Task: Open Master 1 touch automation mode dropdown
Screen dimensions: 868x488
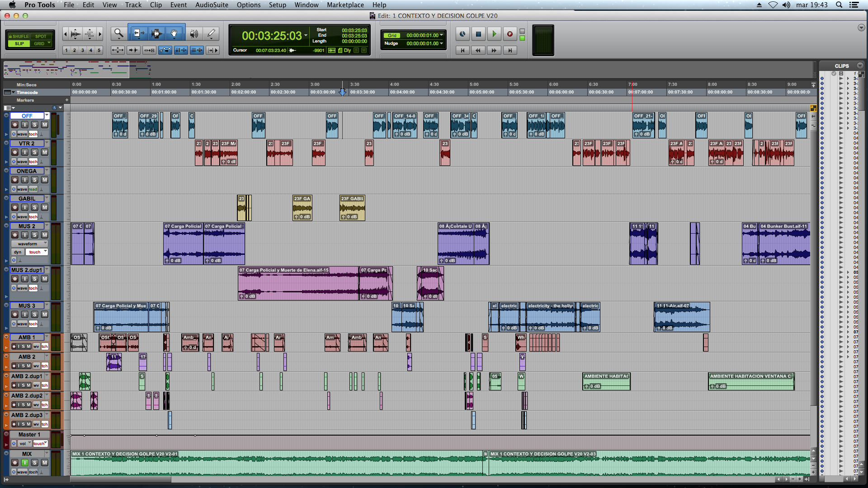Action: pos(40,444)
